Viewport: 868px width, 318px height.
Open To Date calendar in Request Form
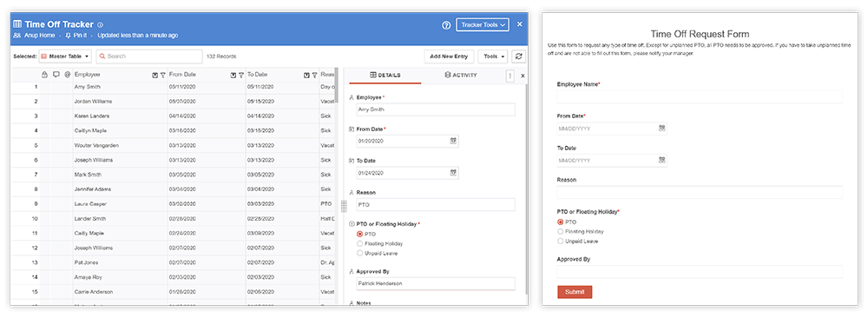click(661, 160)
